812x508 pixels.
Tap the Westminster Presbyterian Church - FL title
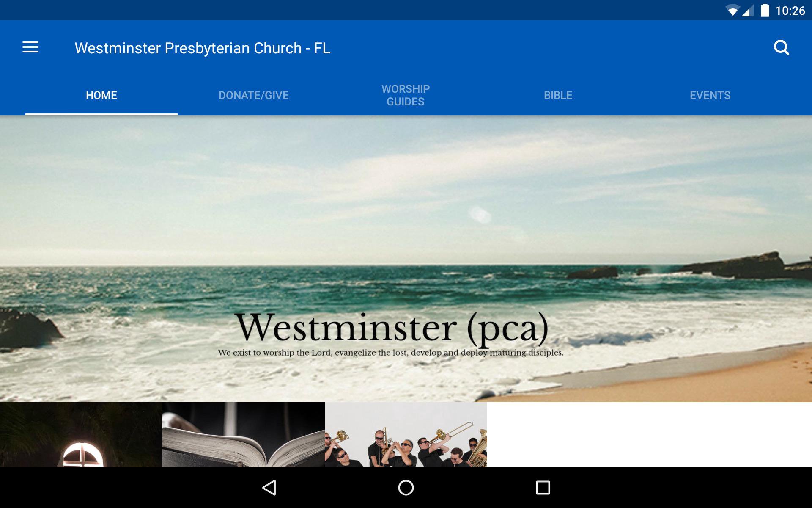coord(202,48)
